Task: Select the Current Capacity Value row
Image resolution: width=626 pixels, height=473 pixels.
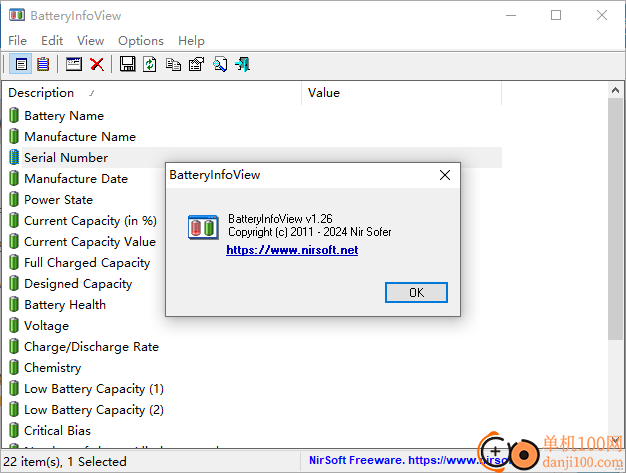Action: [x=252, y=241]
